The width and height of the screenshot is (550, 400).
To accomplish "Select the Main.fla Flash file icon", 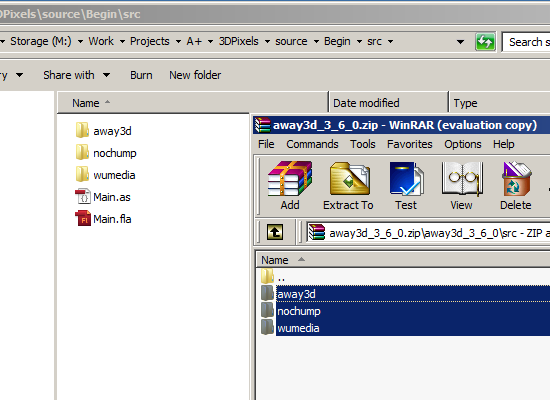I will (83, 218).
